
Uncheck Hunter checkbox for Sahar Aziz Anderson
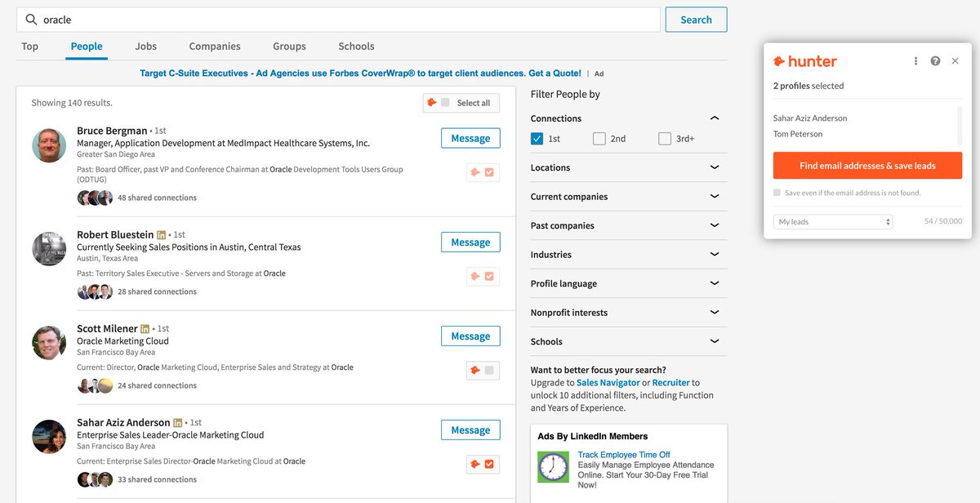489,465
